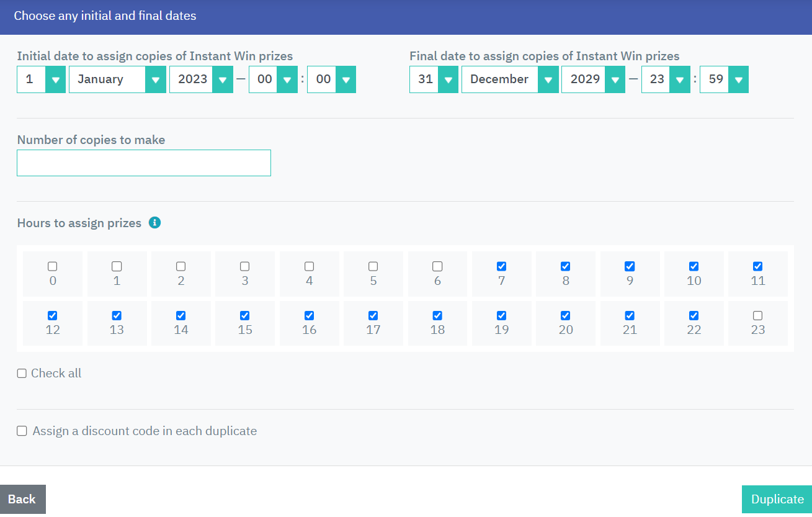
Task: Enable the Check all checkbox
Action: click(22, 373)
